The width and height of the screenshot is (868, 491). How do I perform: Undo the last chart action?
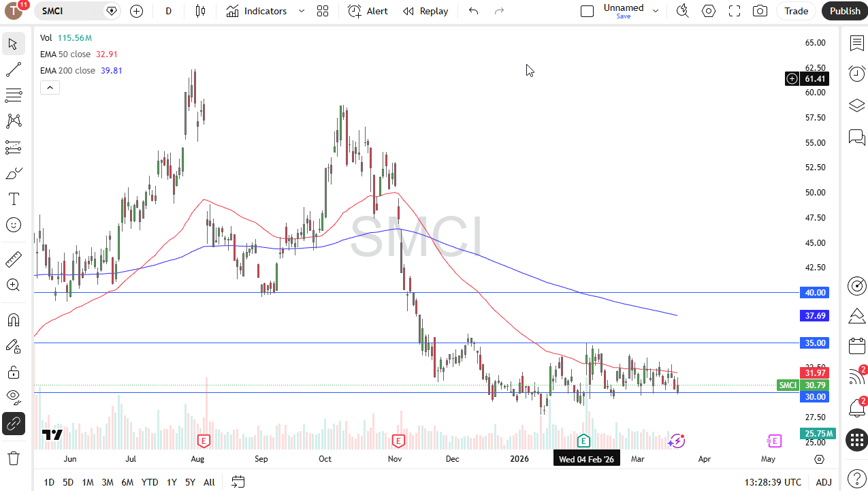pos(474,11)
